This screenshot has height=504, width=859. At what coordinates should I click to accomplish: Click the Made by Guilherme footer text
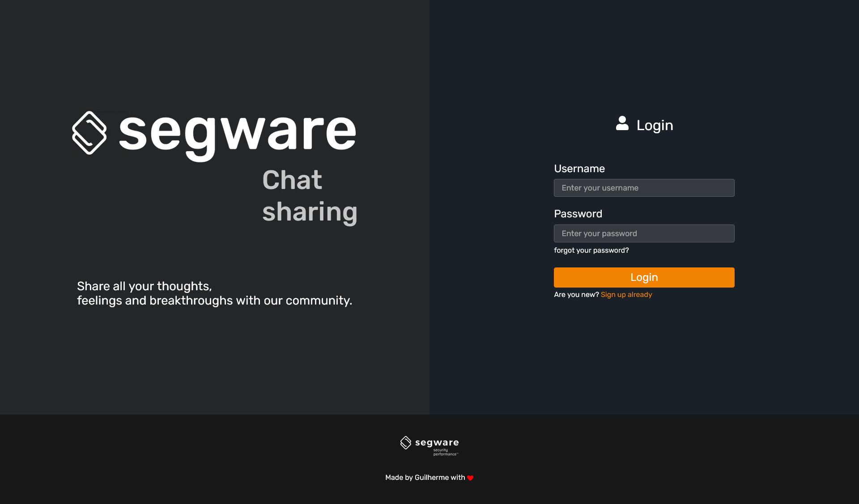tap(425, 478)
